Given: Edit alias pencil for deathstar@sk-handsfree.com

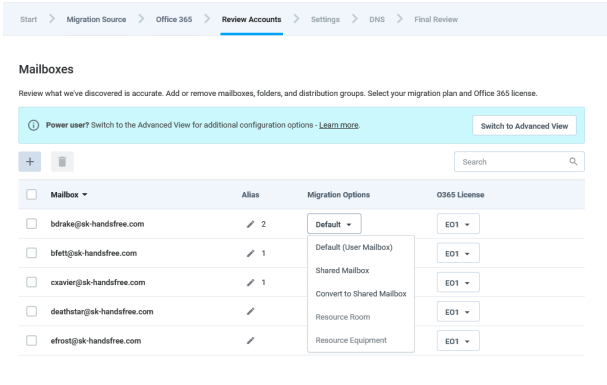Looking at the screenshot, I should pyautogui.click(x=250, y=311).
